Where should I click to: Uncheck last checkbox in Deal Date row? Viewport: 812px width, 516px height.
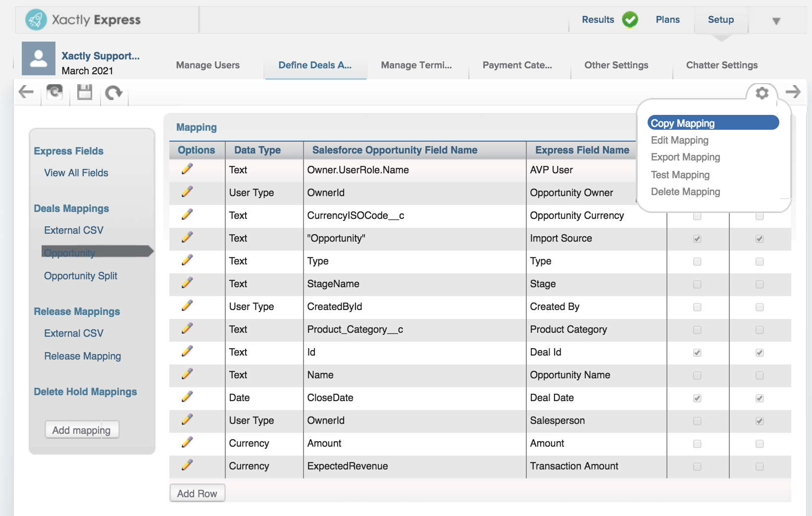[760, 398]
